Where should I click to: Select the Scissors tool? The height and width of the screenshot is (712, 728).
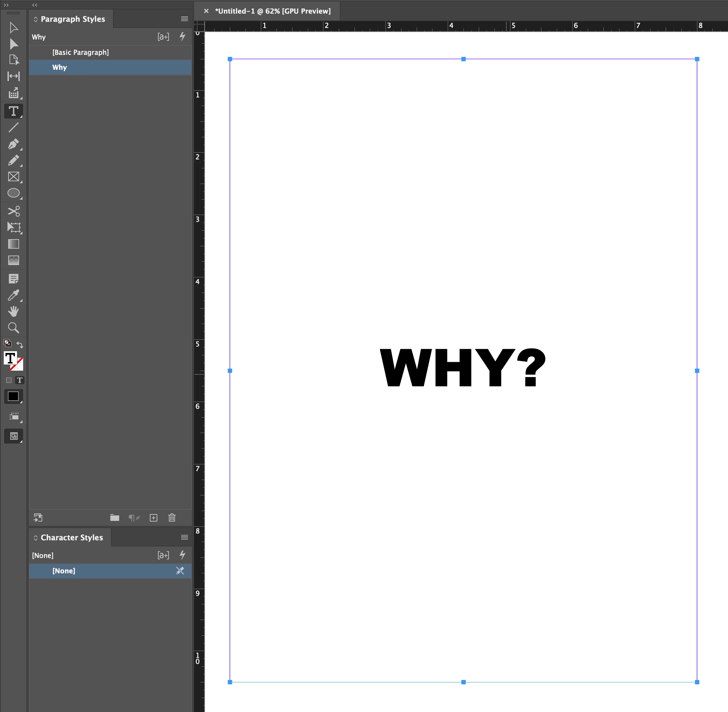coord(14,211)
